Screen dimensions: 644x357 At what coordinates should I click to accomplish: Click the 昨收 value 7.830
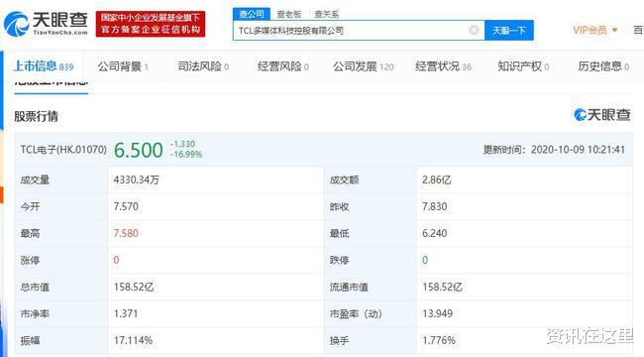coord(435,206)
